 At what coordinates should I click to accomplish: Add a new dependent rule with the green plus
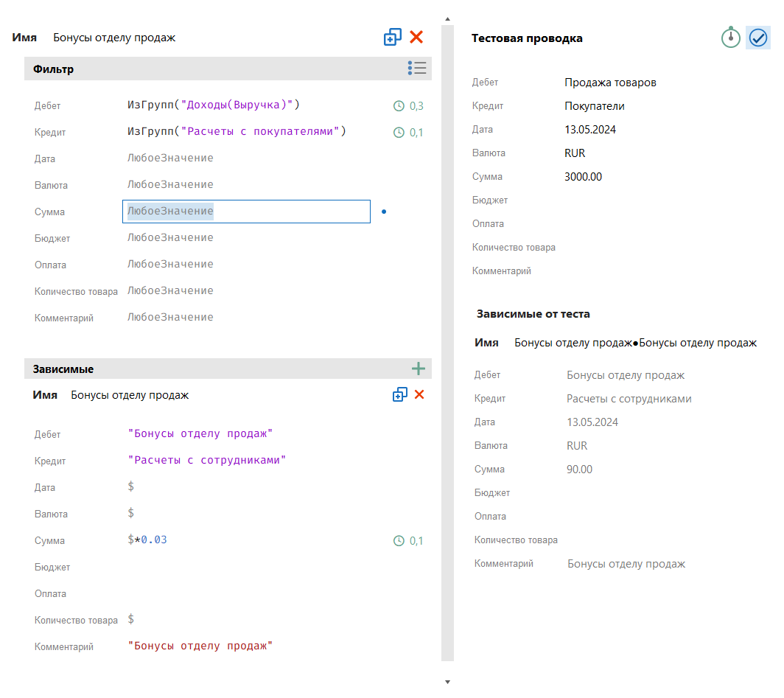(419, 368)
